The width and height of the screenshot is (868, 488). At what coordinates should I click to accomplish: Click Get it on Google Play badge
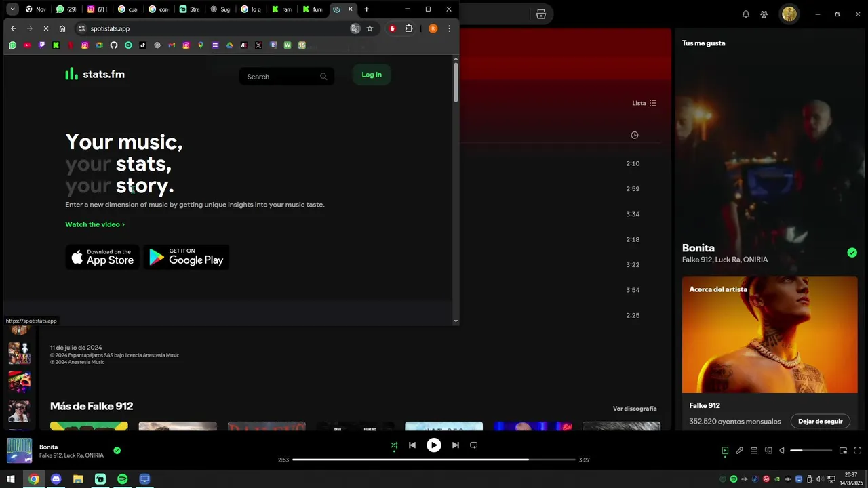(x=186, y=257)
